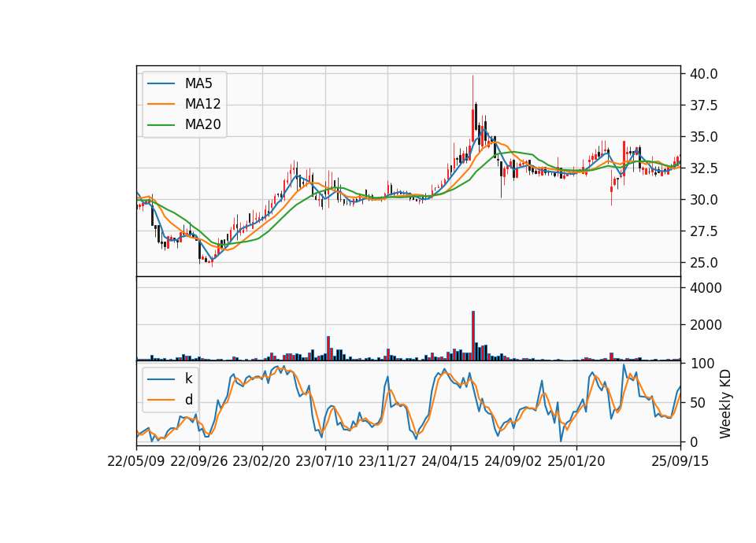756x543 pixels.
Task: Click the MA5 legend label
Action: (198, 83)
